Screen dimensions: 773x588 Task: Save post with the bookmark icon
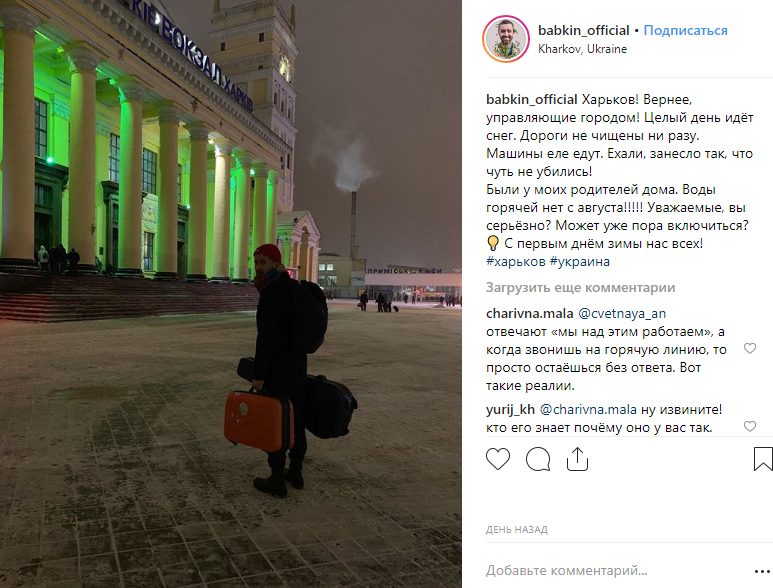pos(763,459)
